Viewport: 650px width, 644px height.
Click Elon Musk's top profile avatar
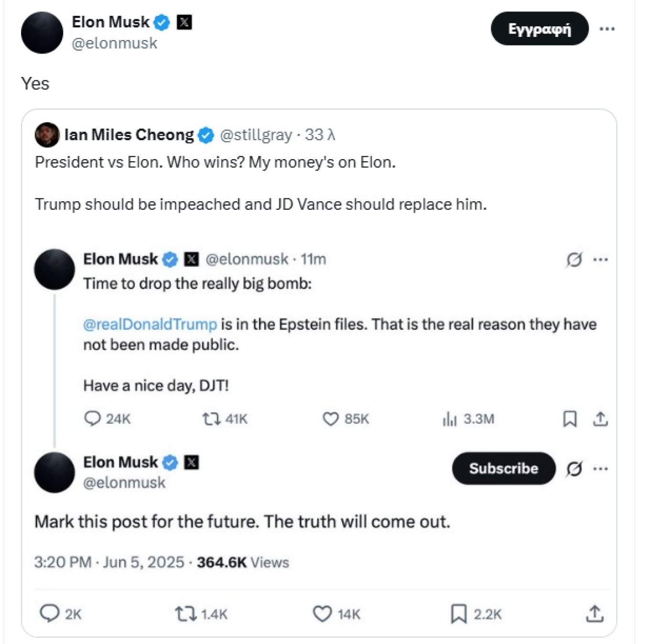[42, 33]
